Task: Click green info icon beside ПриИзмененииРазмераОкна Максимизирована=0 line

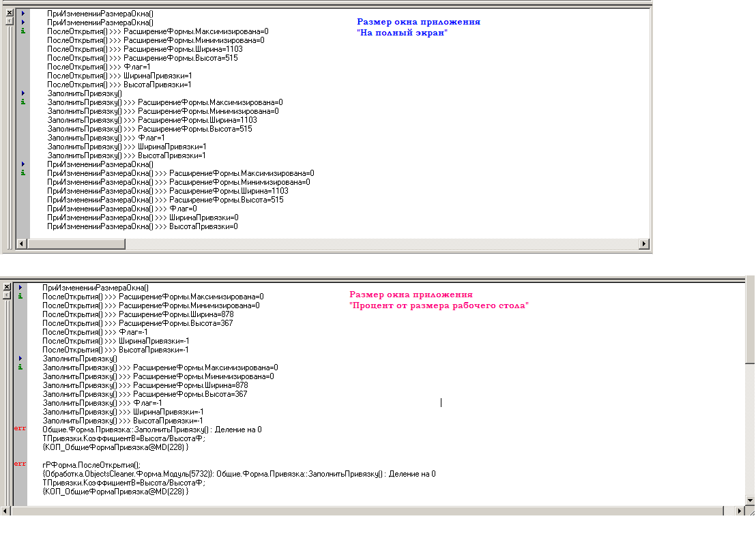Action: (x=23, y=173)
